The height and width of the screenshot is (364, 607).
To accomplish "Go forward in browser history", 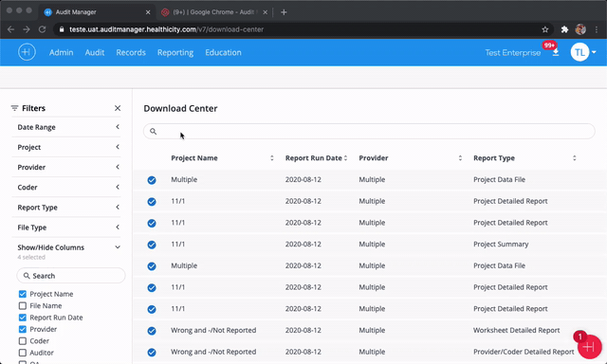I will pyautogui.click(x=27, y=29).
